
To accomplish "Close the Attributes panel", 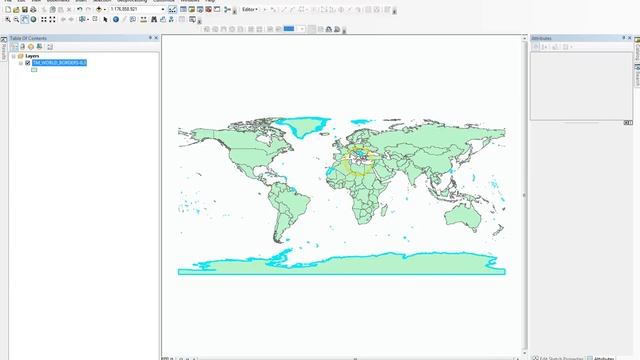I will click(x=629, y=38).
